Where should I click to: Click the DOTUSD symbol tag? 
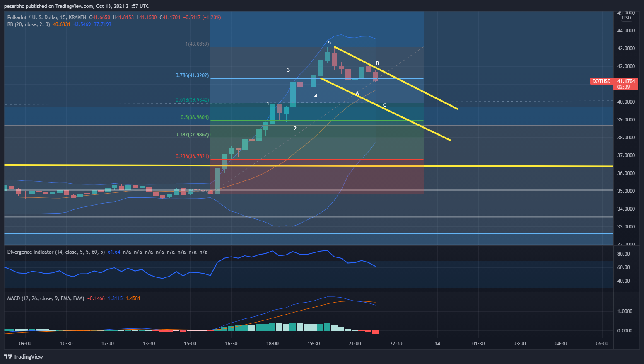tap(601, 81)
